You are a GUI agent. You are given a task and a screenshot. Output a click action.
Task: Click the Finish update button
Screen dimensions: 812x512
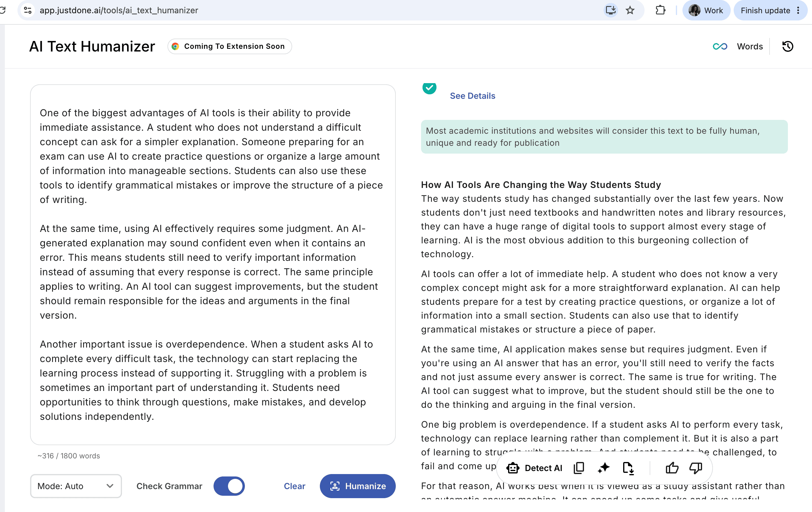770,11
